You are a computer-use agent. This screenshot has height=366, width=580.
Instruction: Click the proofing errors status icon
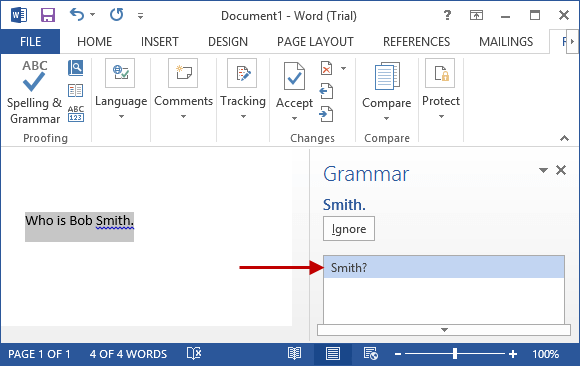click(x=194, y=353)
